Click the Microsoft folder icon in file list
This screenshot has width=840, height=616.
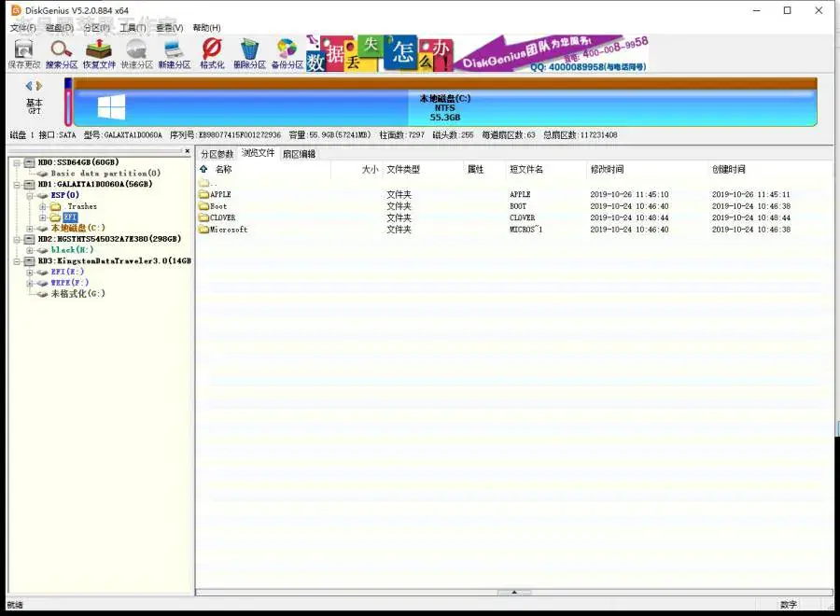203,230
